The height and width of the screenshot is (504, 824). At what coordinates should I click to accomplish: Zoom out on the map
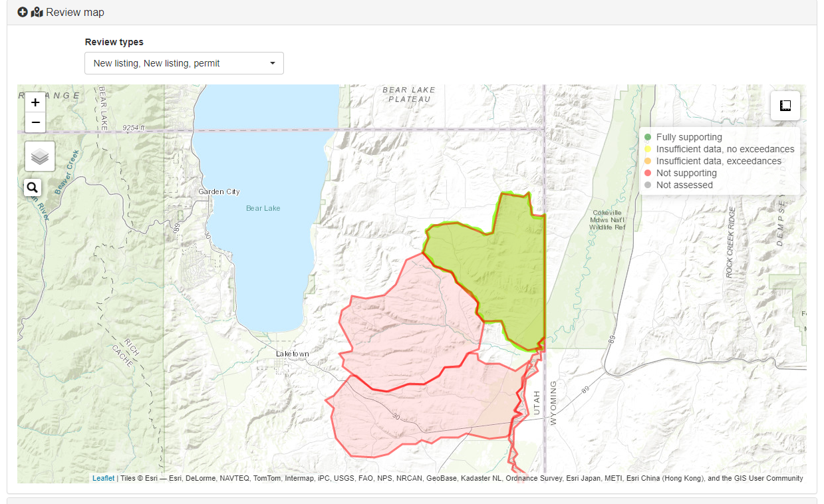(35, 122)
